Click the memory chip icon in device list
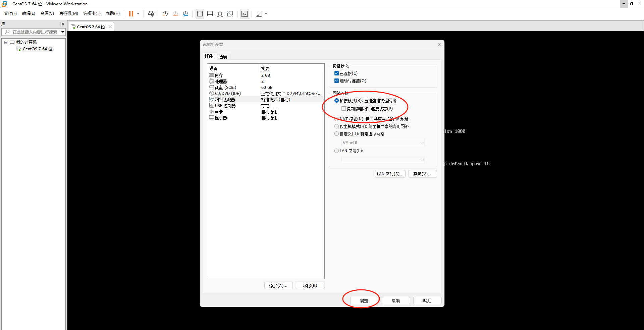 (212, 75)
